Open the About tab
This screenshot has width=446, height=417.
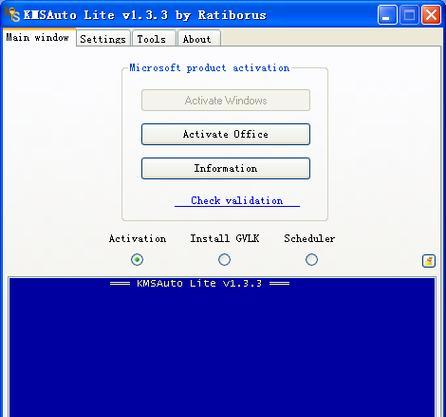pyautogui.click(x=199, y=39)
